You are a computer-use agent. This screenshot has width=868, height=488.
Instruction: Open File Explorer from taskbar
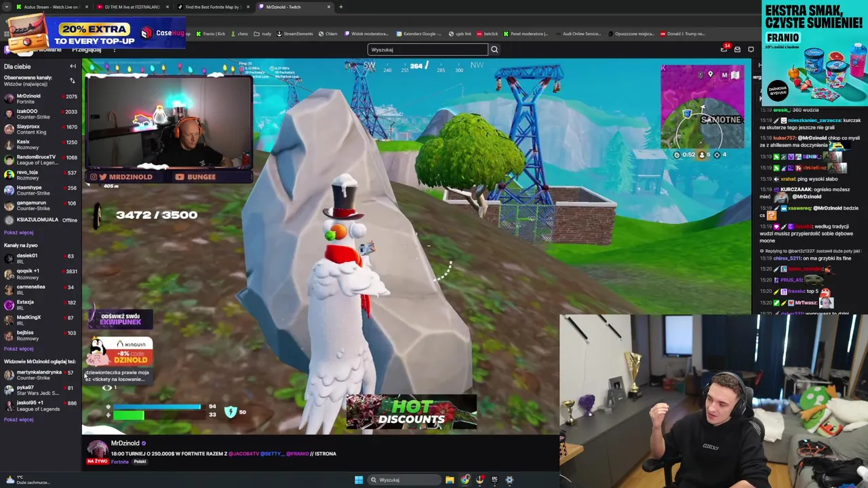coord(450,480)
